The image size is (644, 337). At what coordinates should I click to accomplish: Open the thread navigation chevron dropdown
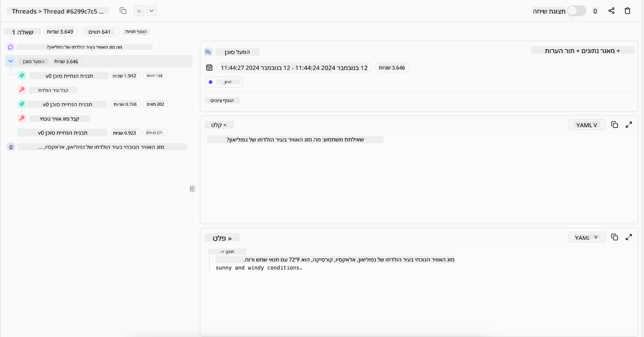coord(151,11)
